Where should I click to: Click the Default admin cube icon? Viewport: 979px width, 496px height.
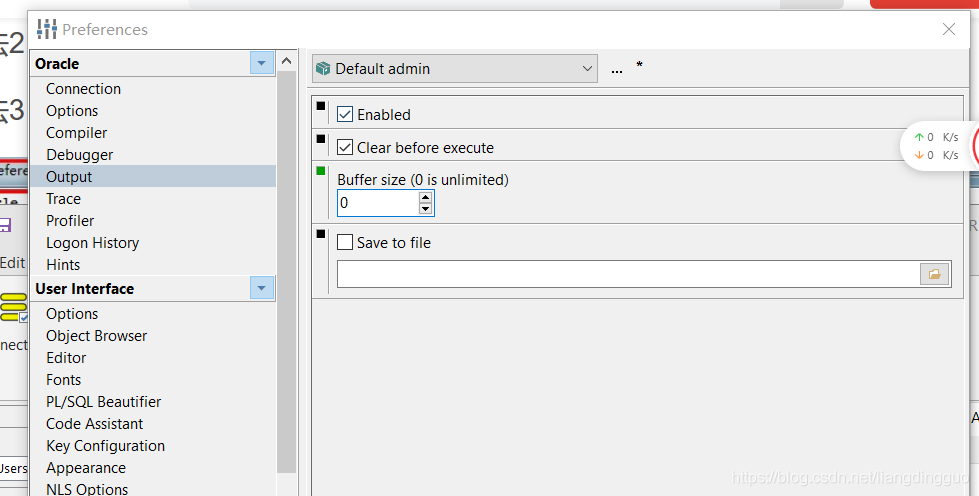[323, 69]
